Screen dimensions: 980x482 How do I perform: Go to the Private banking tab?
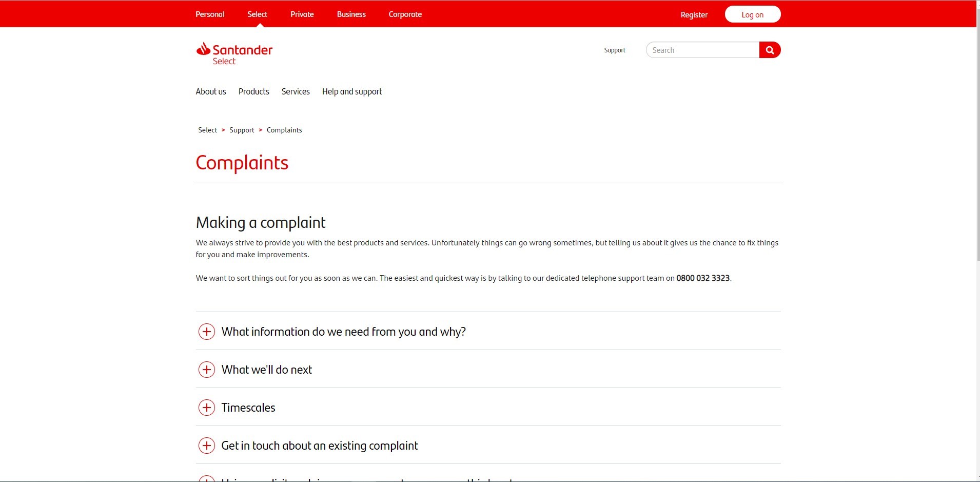(x=302, y=14)
